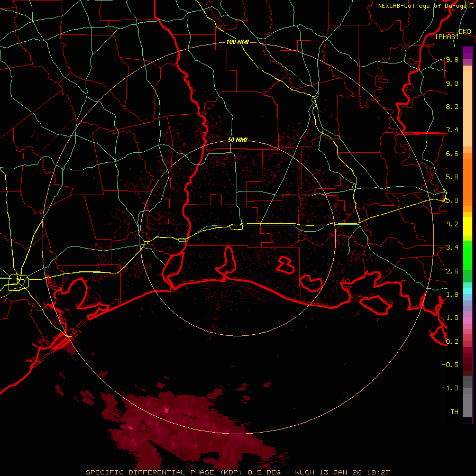This screenshot has width=476, height=476.
Task: Click the 100 NMI range ring label
Action: (x=237, y=42)
